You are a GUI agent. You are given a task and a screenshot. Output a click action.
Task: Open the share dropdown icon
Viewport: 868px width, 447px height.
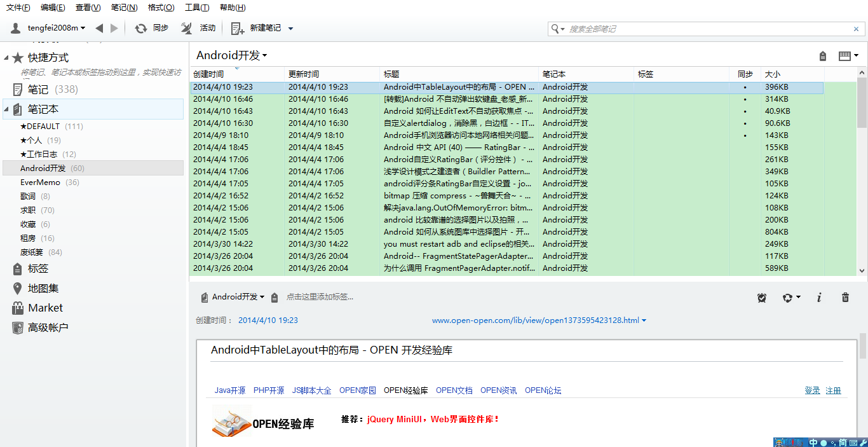pyautogui.click(x=791, y=298)
